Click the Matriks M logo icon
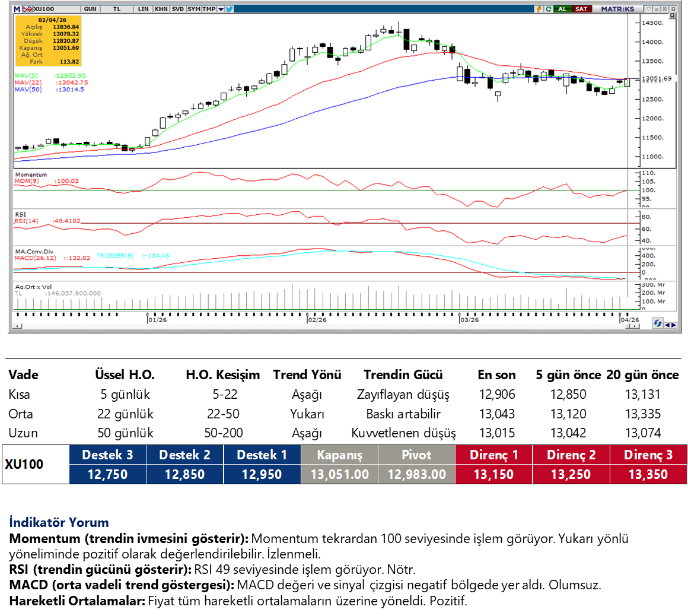 17,9
